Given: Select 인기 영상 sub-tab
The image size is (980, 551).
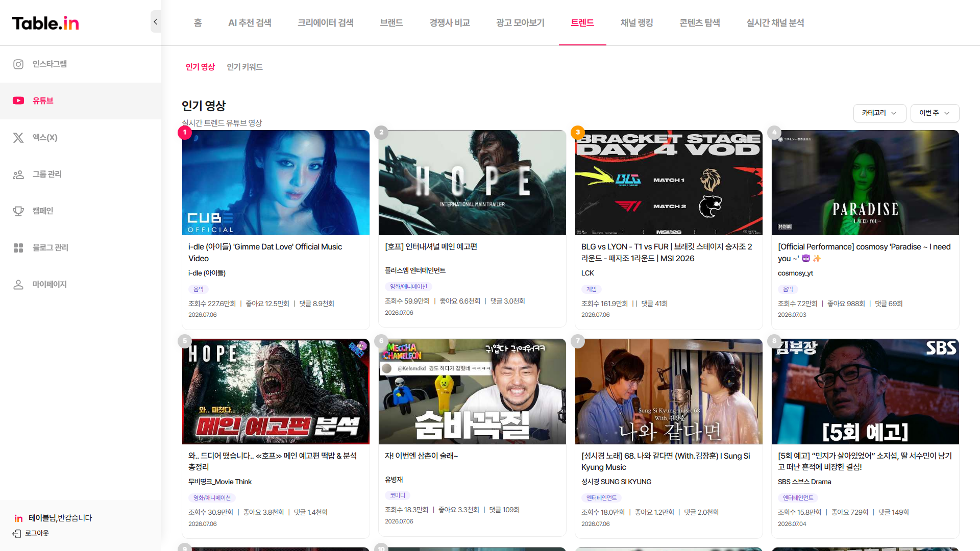Looking at the screenshot, I should pyautogui.click(x=200, y=67).
